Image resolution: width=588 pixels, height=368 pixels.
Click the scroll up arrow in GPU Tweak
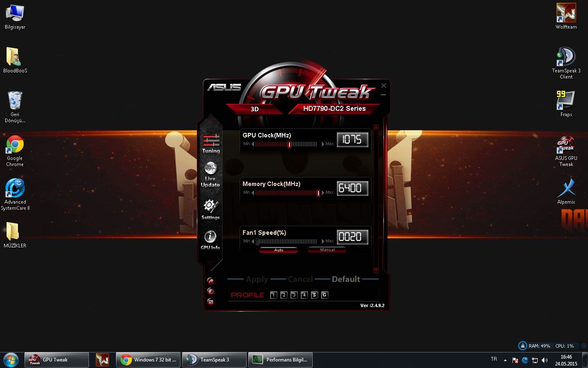[376, 127]
